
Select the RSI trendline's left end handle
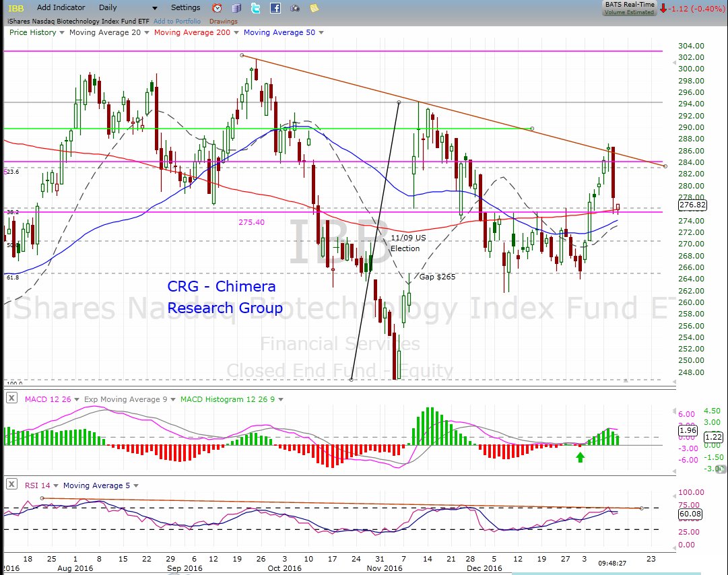click(42, 498)
